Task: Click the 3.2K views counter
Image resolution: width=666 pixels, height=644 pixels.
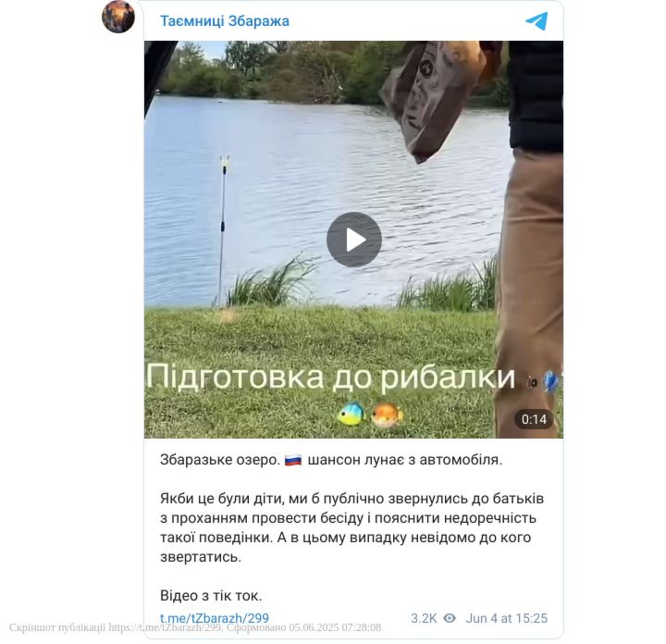Action: [x=424, y=618]
